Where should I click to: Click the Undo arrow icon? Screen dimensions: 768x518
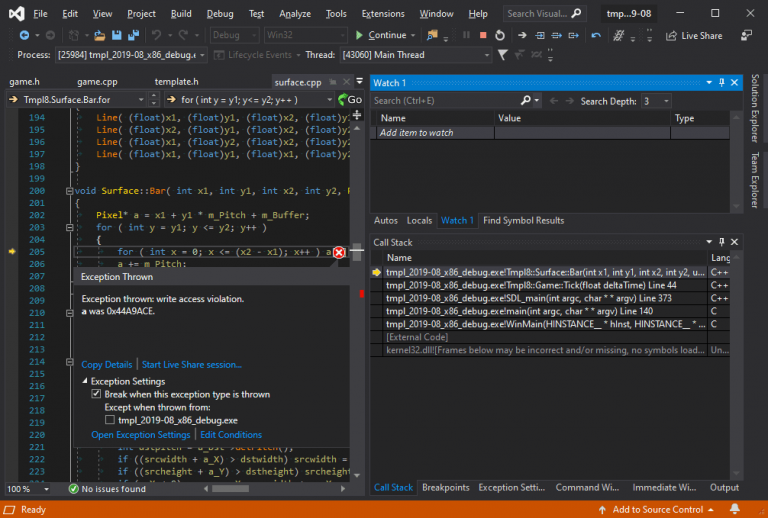tap(156, 35)
